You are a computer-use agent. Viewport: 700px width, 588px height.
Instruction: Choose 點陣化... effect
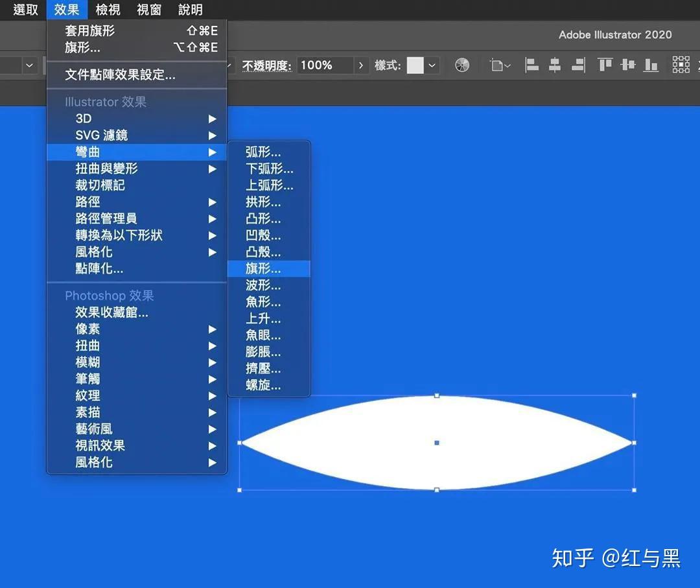pyautogui.click(x=137, y=269)
